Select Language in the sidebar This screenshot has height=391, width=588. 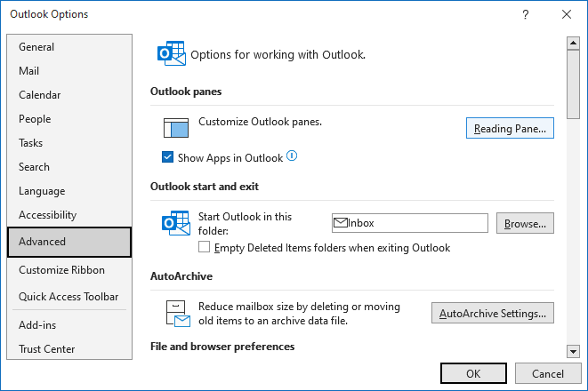69,191
